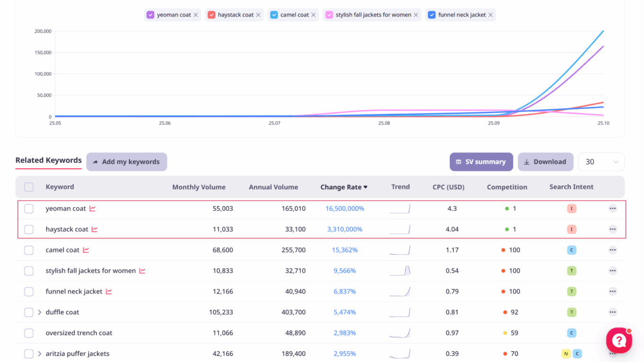Screen dimensions: 644x362
Task: Click the trend chart icon beside yeoman coat
Action: point(92,209)
